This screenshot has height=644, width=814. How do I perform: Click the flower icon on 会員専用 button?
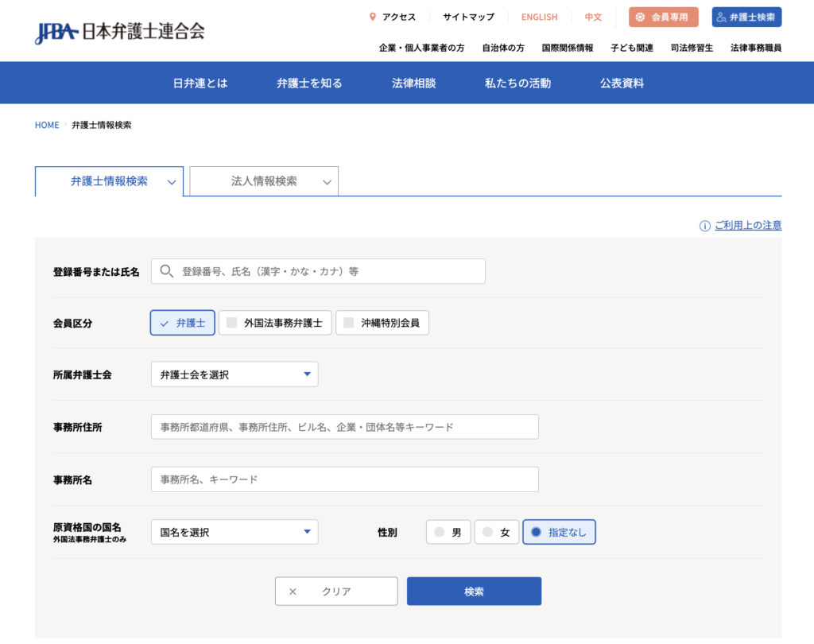click(640, 17)
